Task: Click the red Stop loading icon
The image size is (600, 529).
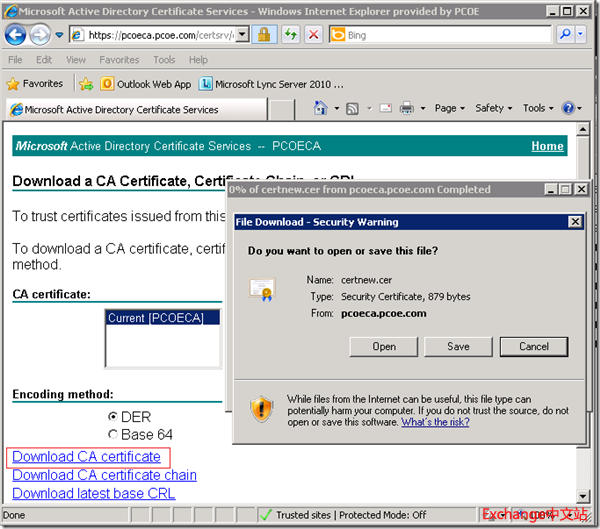Action: 313,35
